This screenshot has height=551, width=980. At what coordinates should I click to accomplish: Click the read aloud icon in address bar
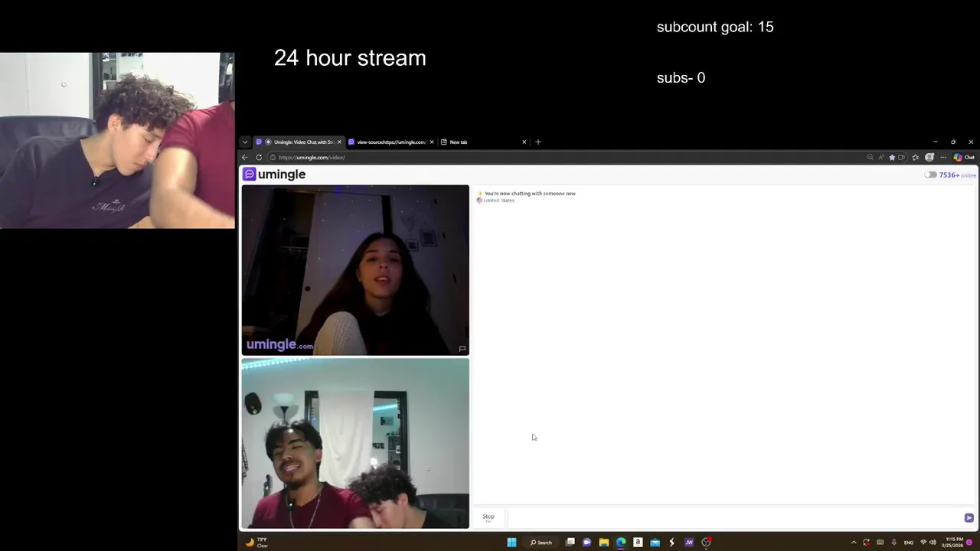tap(881, 157)
